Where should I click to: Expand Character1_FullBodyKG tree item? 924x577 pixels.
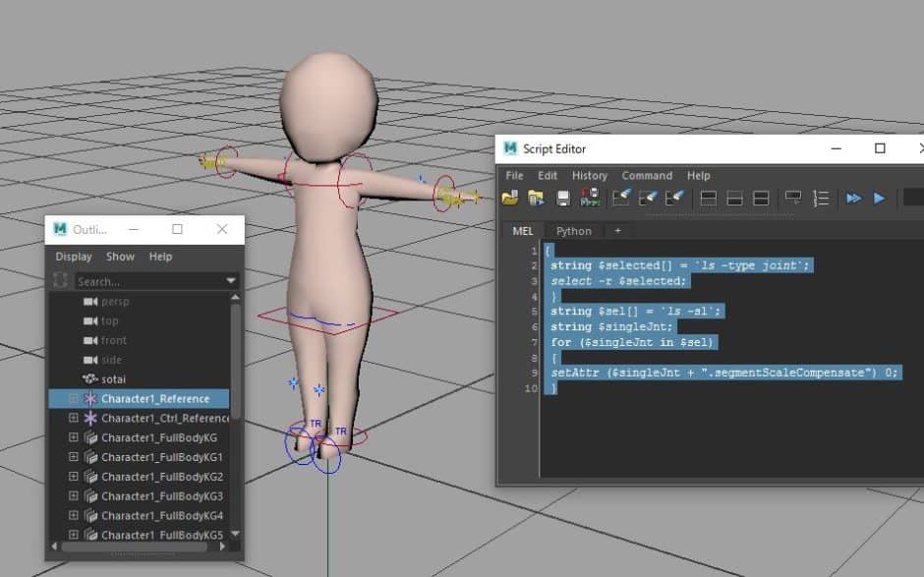[x=74, y=436]
